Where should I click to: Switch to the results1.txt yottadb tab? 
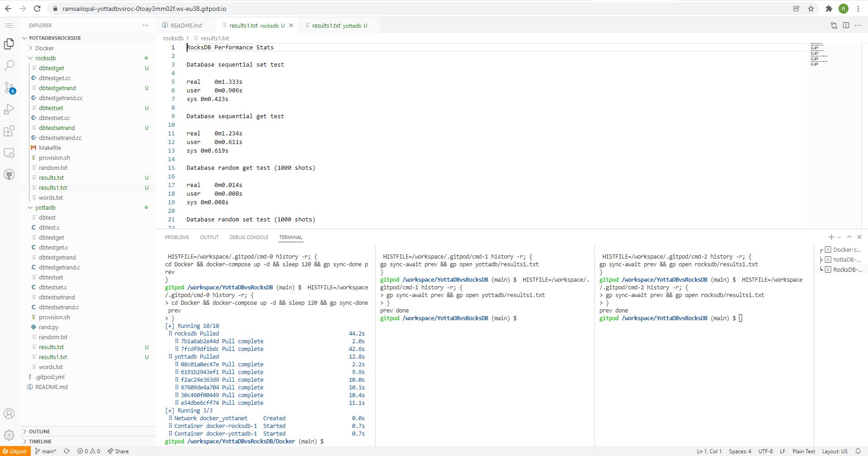tap(339, 25)
